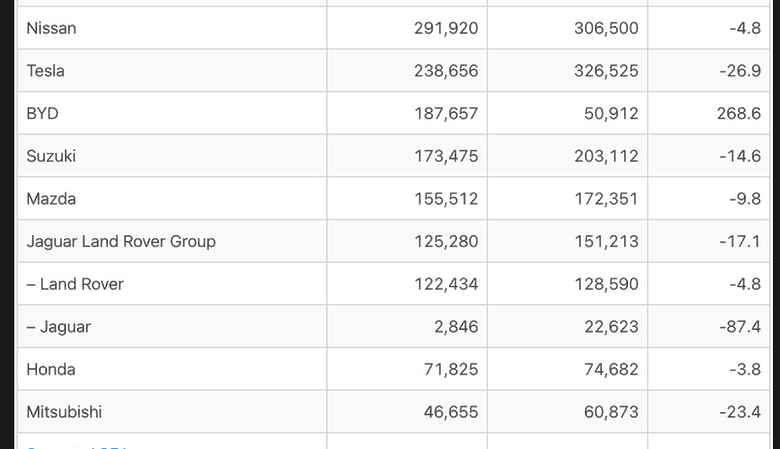Click the Nissan row label
Image resolution: width=780 pixels, height=449 pixels.
click(x=51, y=28)
